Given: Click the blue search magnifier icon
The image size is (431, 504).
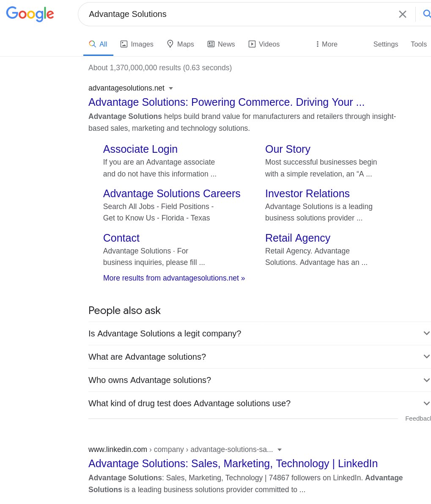Looking at the screenshot, I should click(426, 14).
